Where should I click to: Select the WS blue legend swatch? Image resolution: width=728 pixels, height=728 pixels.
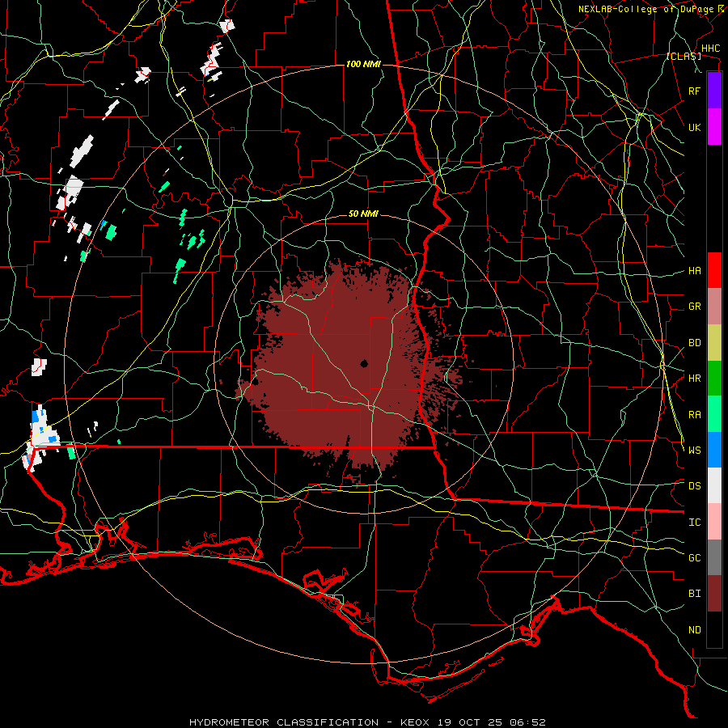coord(714,450)
